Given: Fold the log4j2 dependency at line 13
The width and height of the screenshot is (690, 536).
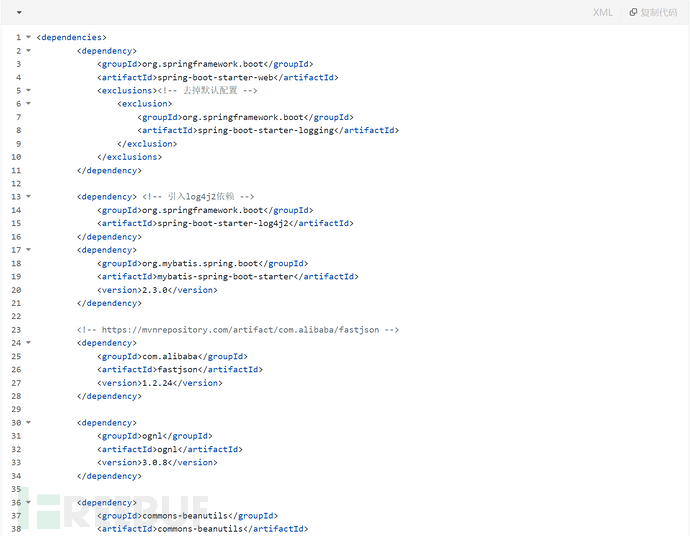Looking at the screenshot, I should pyautogui.click(x=28, y=197).
